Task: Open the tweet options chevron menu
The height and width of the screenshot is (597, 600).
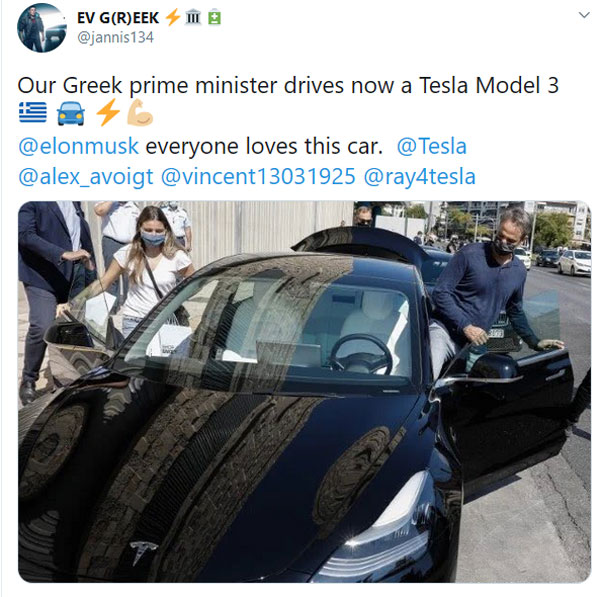Action: (x=584, y=15)
